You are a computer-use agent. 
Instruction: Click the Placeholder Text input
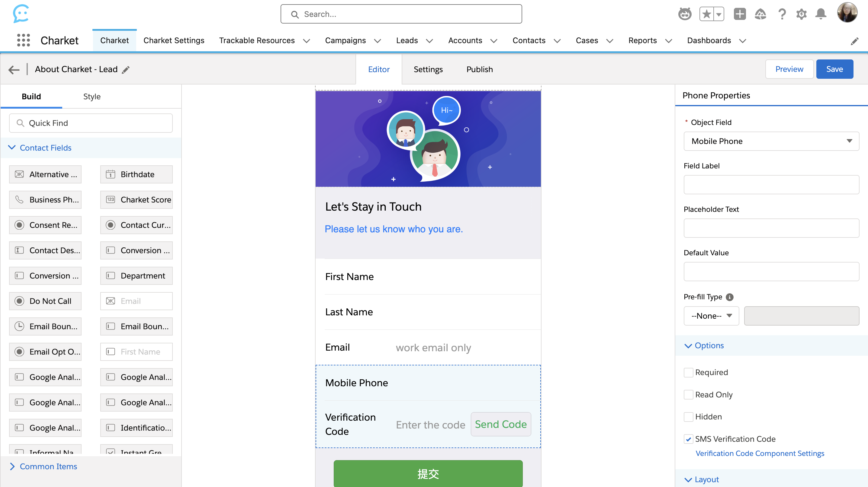771,228
